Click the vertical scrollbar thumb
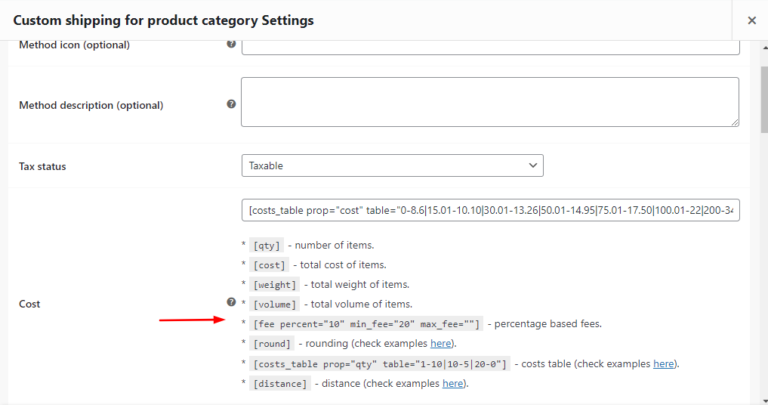Screen dimensions: 768x405 764,99
